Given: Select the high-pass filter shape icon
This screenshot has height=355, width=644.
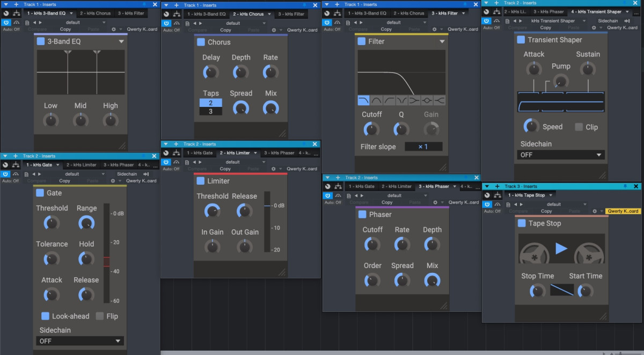Looking at the screenshot, I should [x=389, y=100].
